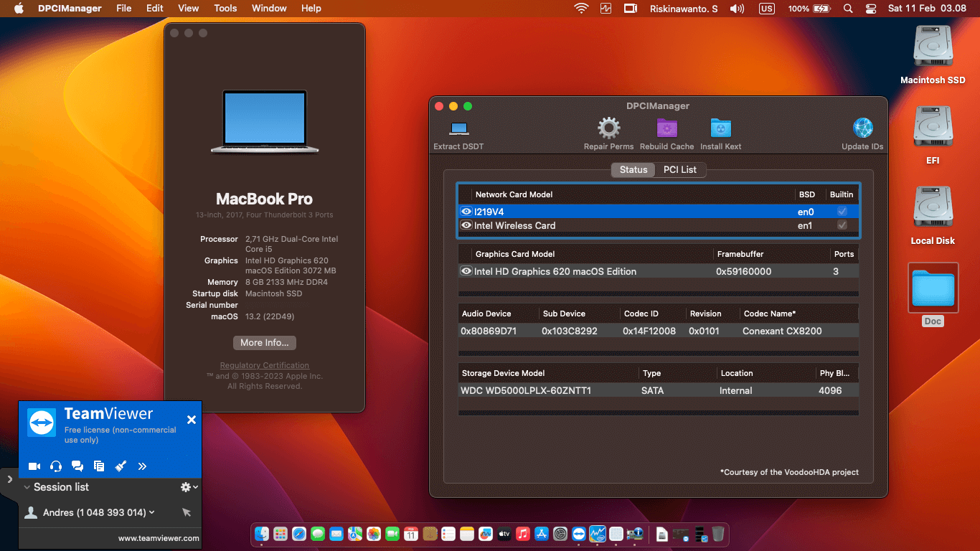Click the Wi-Fi menu bar icon
Viewport: 980px width, 551px height.
[x=581, y=9]
